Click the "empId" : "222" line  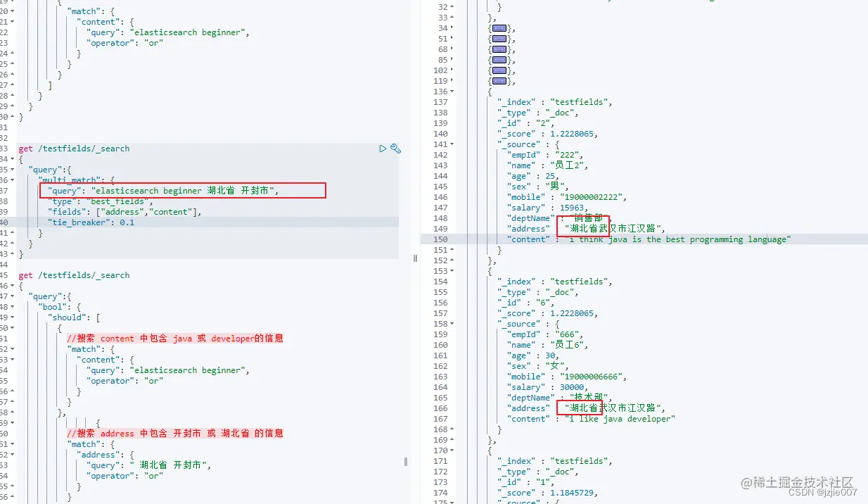545,155
